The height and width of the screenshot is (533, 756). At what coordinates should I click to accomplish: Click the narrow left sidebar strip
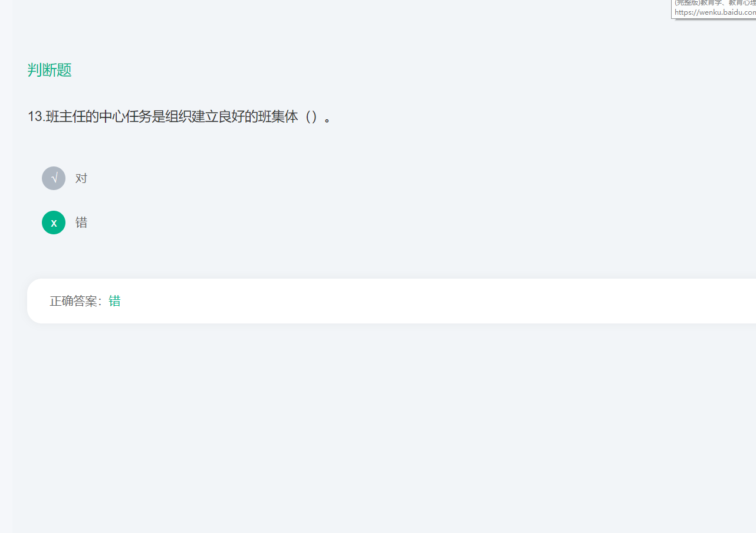coord(6,266)
